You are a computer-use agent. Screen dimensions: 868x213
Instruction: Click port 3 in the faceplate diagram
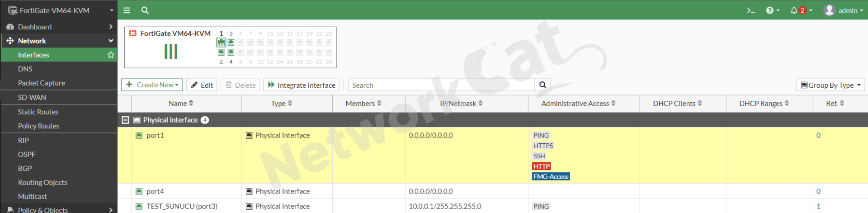tap(231, 43)
